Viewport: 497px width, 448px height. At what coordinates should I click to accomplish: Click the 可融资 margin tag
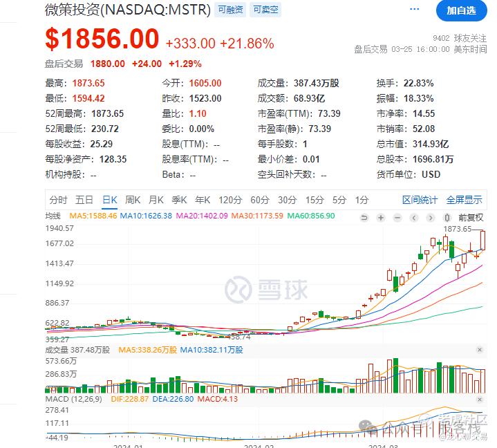coord(230,10)
